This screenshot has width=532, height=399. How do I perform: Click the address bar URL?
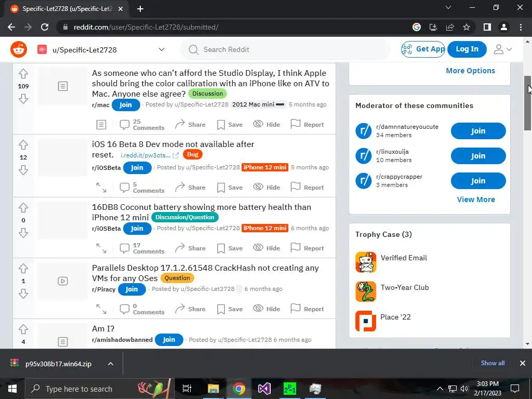coord(146,27)
